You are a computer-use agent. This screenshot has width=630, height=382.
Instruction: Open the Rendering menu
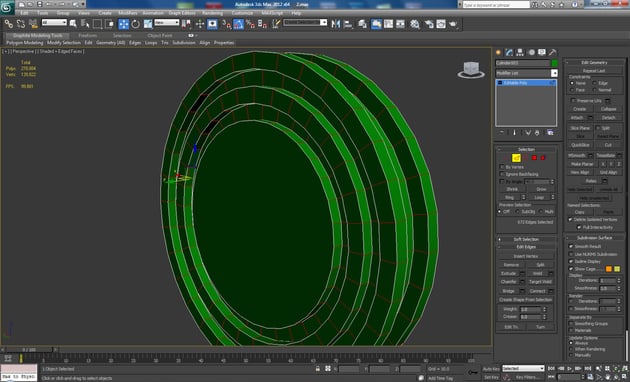[213, 13]
